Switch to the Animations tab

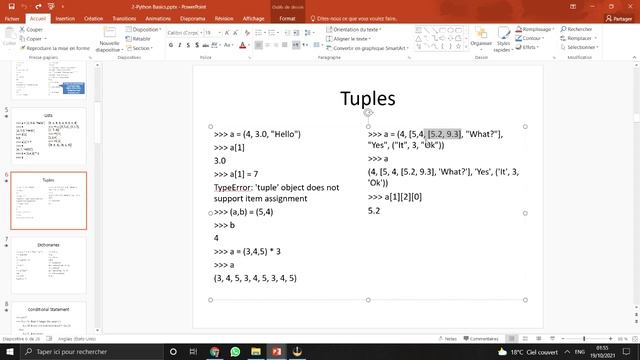158,18
